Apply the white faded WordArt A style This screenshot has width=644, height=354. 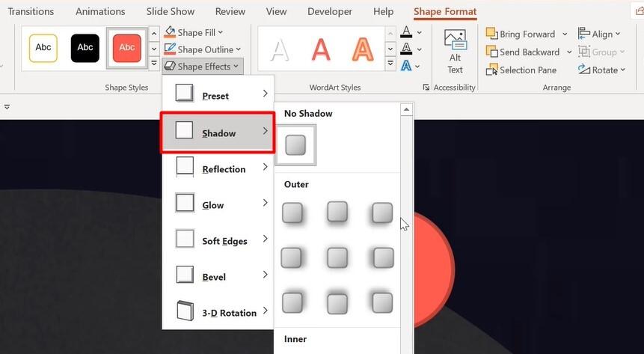pyautogui.click(x=280, y=49)
